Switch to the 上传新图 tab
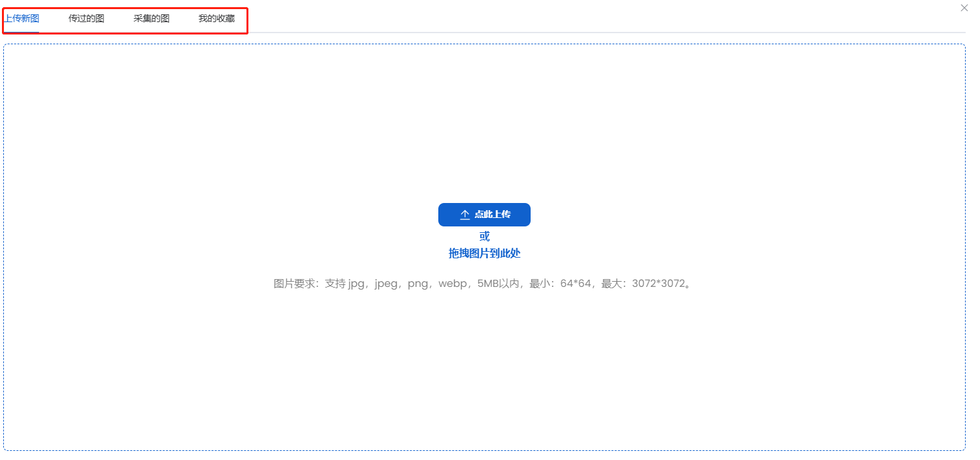 point(21,18)
